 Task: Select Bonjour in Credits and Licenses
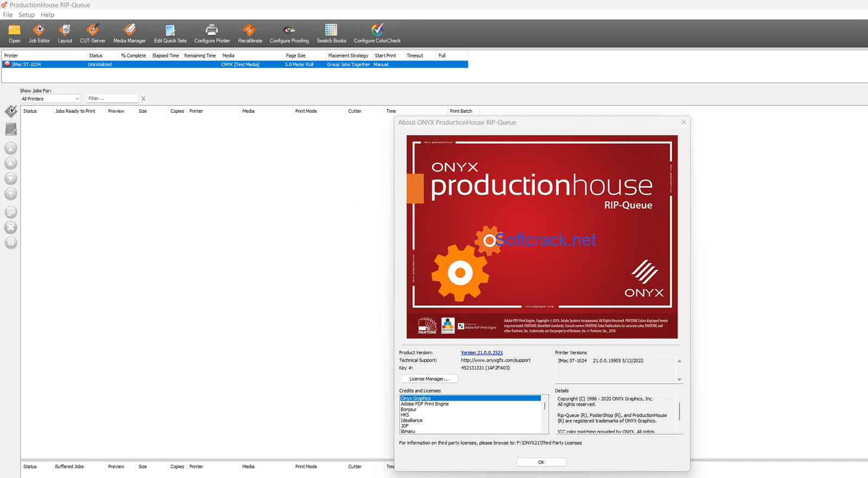[409, 410]
